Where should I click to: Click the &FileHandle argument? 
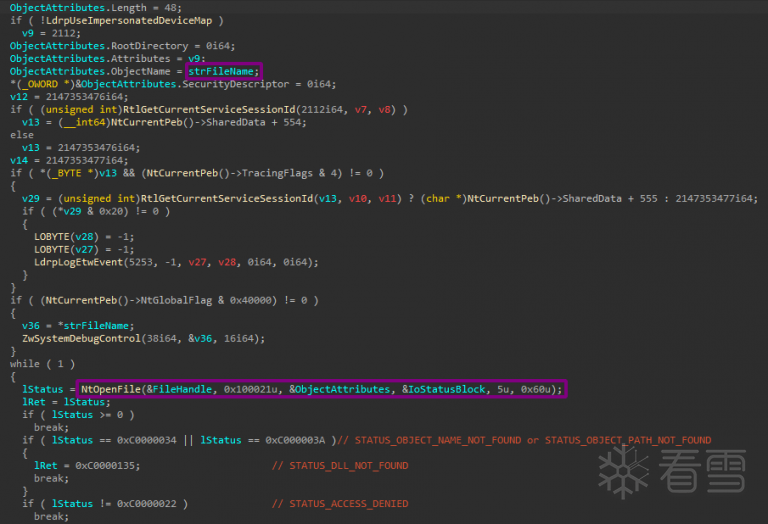pos(179,390)
